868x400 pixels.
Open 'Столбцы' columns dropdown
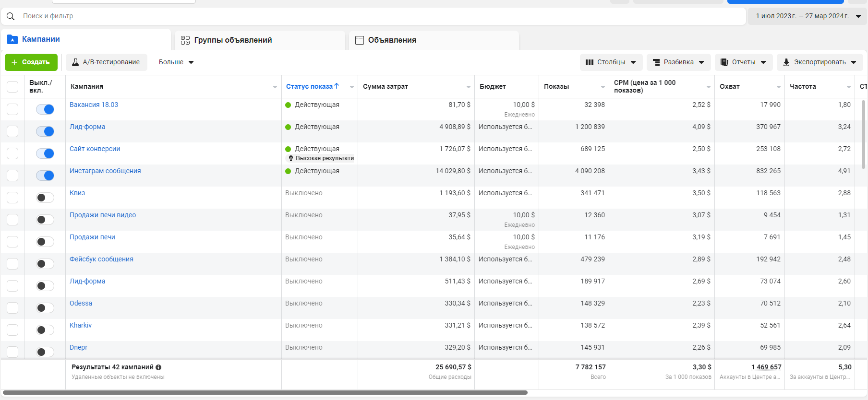point(611,62)
